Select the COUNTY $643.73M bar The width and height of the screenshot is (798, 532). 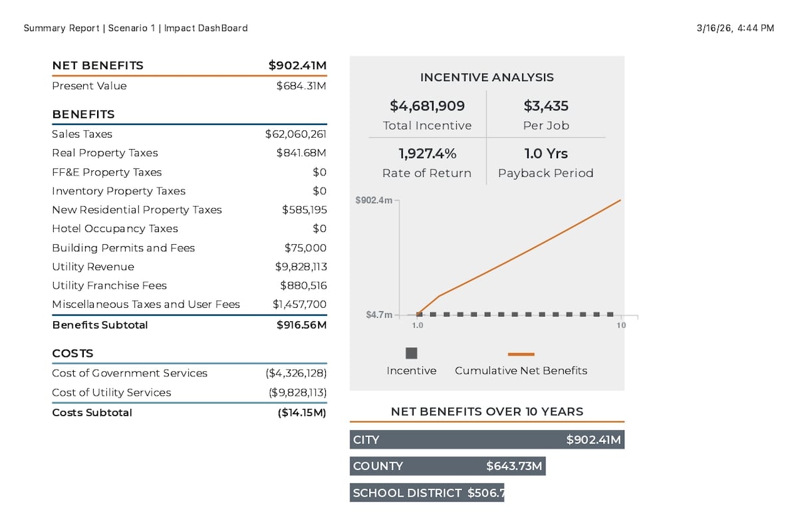coord(448,466)
